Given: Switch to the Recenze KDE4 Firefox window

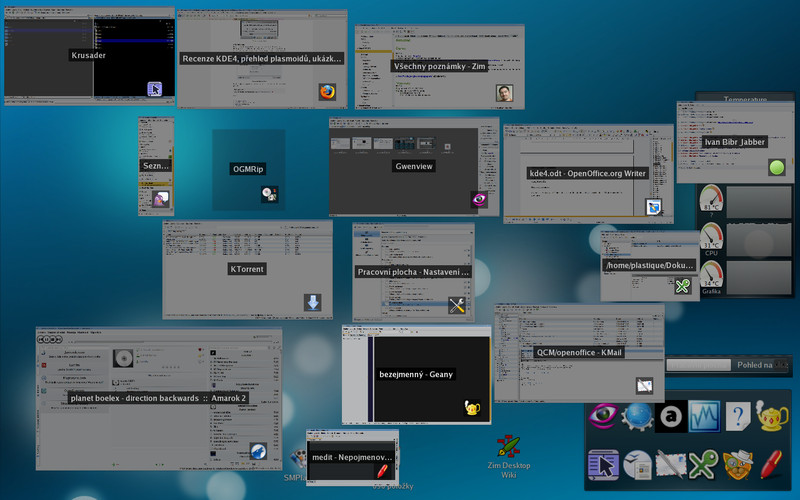Looking at the screenshot, I should click(262, 59).
